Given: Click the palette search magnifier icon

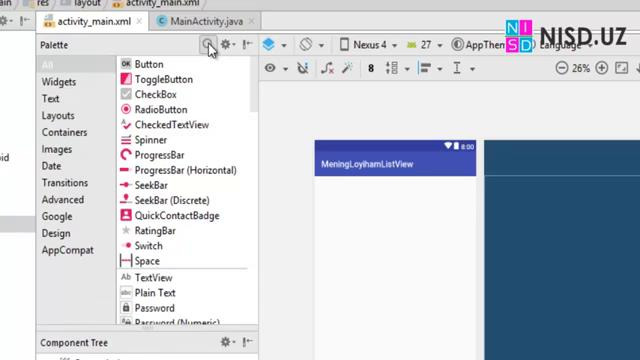Looking at the screenshot, I should tap(207, 44).
